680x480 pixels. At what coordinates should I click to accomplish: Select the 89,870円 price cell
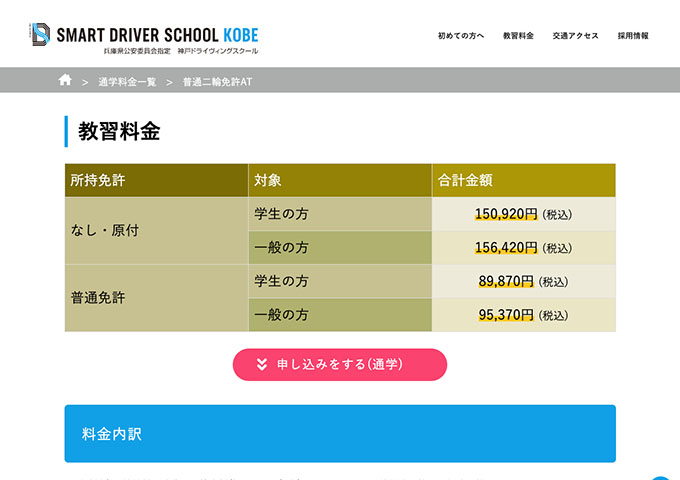pyautogui.click(x=524, y=281)
